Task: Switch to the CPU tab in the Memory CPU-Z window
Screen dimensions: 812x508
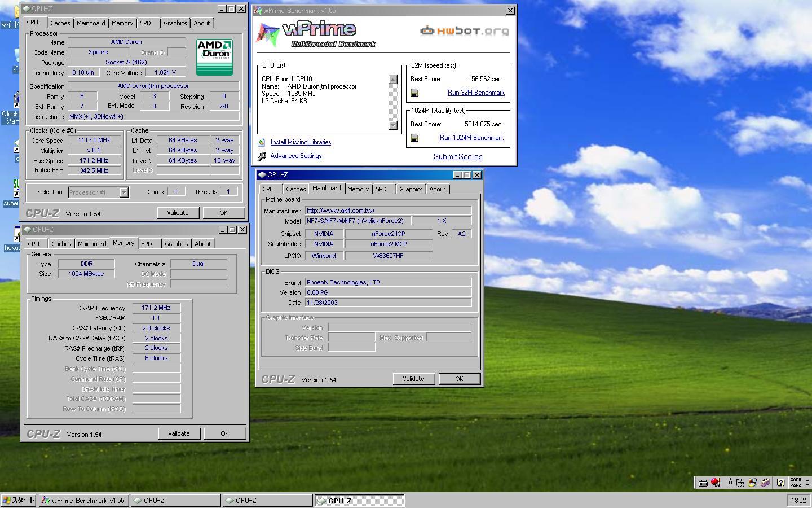Action: (34, 244)
